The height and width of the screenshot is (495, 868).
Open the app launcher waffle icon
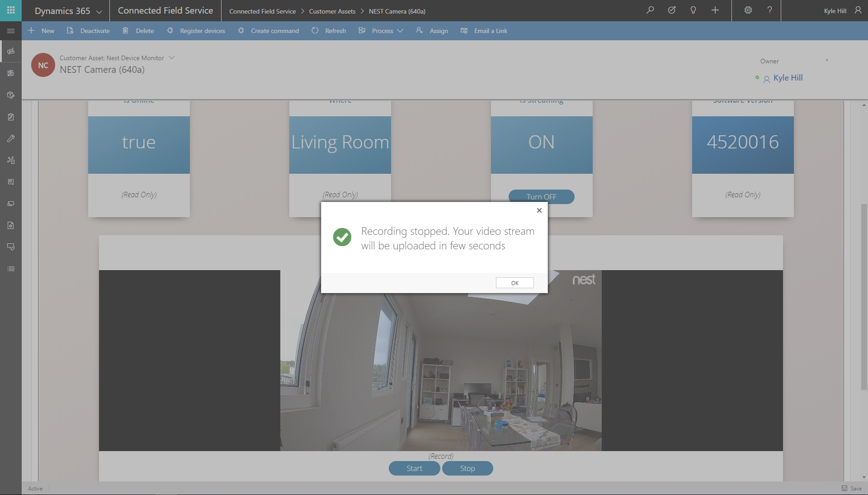click(x=11, y=10)
